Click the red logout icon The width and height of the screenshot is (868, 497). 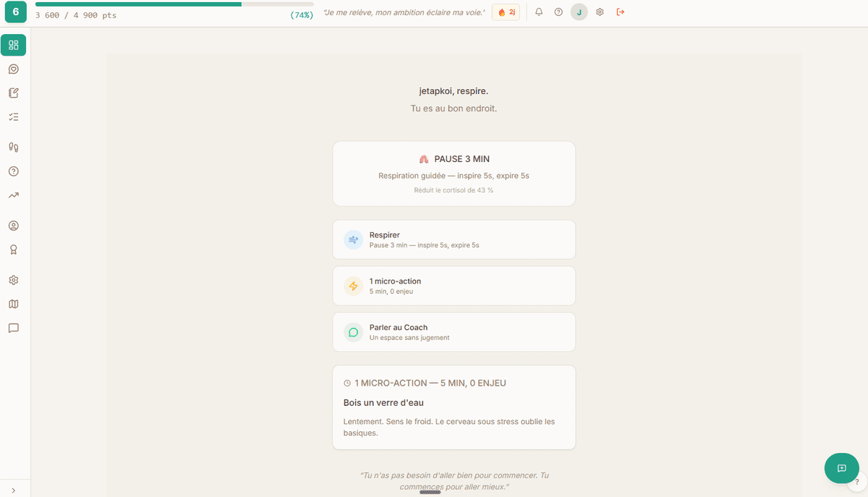click(621, 12)
